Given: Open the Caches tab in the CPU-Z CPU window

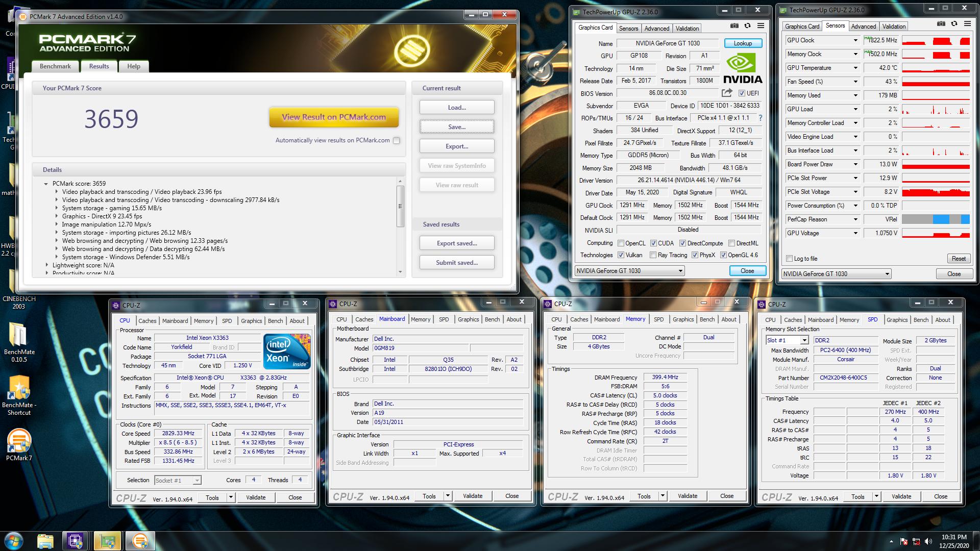Looking at the screenshot, I should coord(147,321).
